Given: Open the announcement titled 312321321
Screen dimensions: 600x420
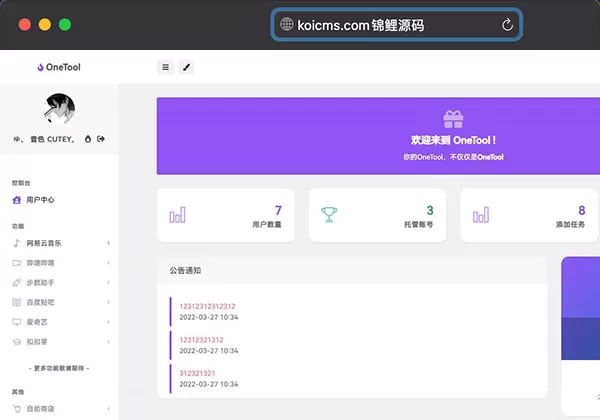Looking at the screenshot, I should [x=197, y=373].
